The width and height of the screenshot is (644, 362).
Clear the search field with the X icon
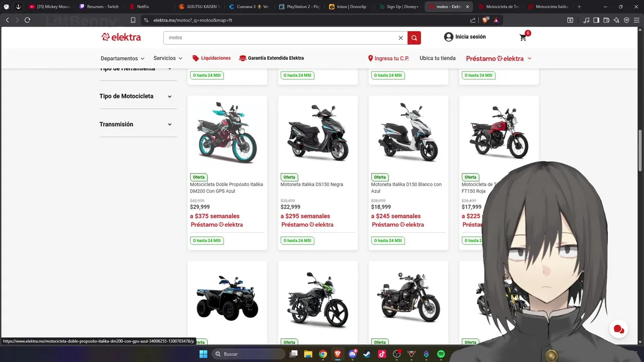pyautogui.click(x=401, y=38)
